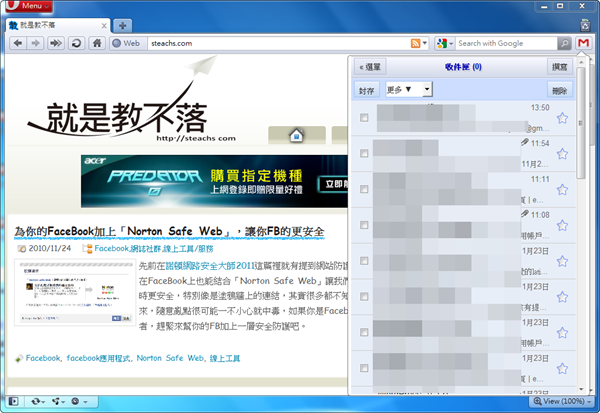The width and height of the screenshot is (600, 413).
Task: Open the 網誌社群 category link
Action: click(x=145, y=249)
